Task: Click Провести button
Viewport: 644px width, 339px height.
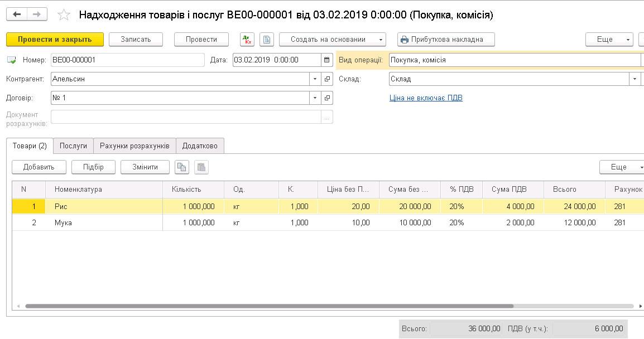Action: [201, 40]
